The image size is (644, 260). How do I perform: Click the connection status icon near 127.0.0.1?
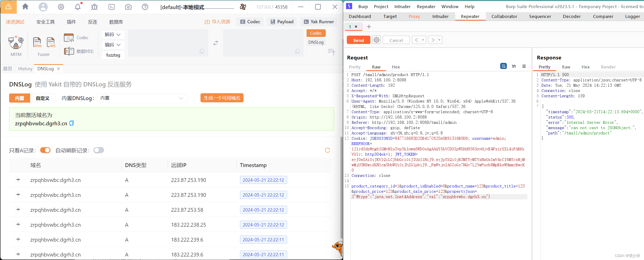click(243, 7)
